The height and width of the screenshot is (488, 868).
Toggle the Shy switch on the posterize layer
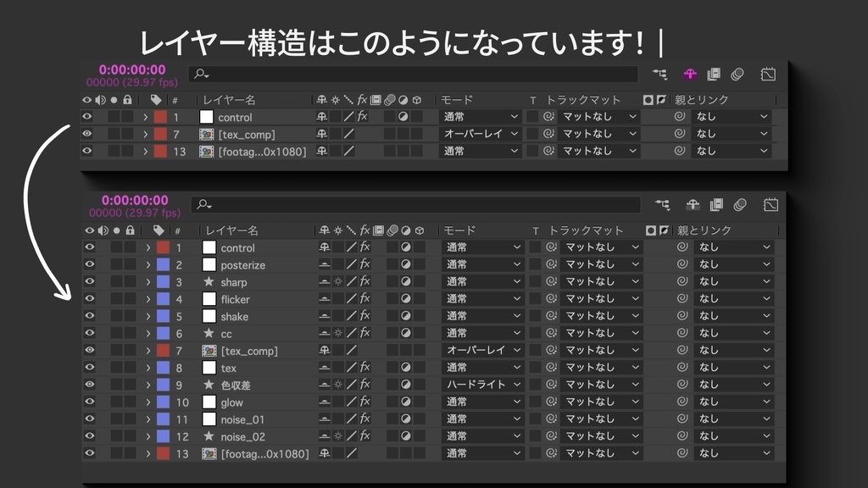[x=325, y=264]
